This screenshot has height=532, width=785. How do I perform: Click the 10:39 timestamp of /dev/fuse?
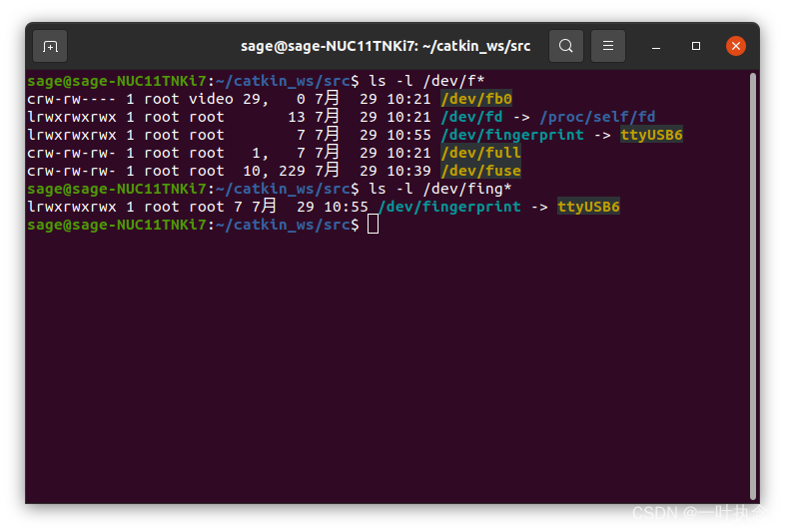(408, 171)
